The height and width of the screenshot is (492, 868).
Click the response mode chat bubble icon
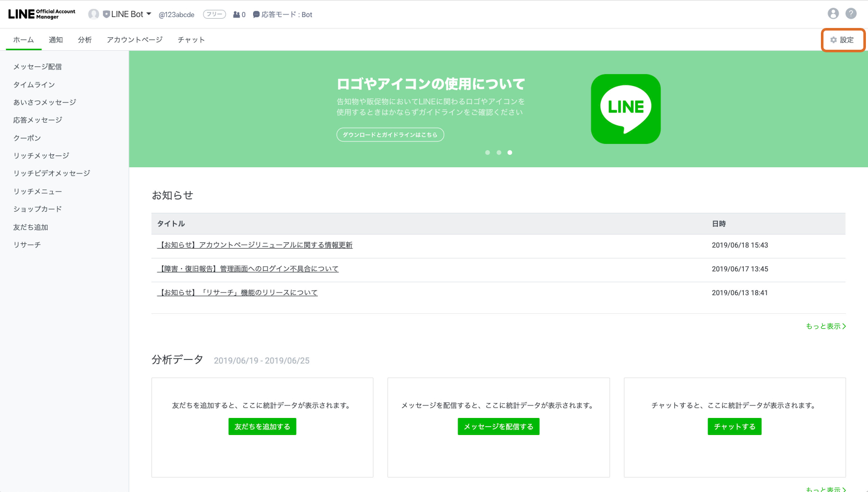pos(256,15)
